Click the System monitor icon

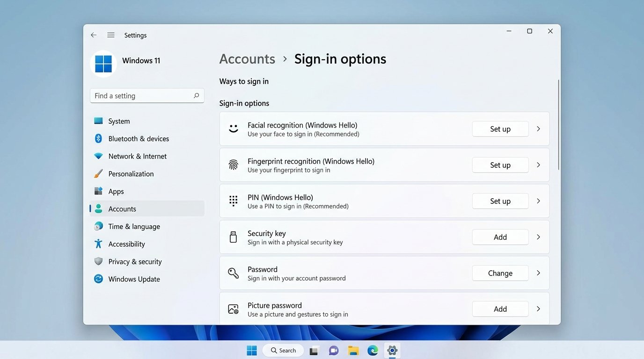[98, 121]
